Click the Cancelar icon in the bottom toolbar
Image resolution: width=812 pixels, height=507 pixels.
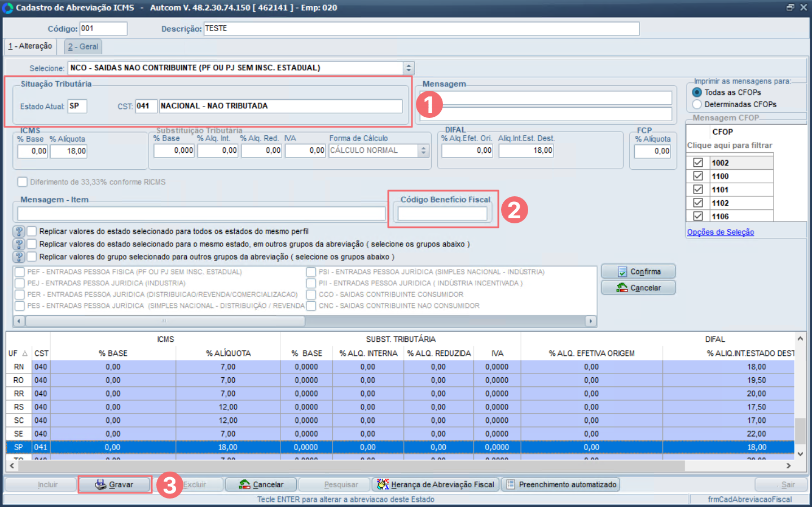[x=244, y=484]
